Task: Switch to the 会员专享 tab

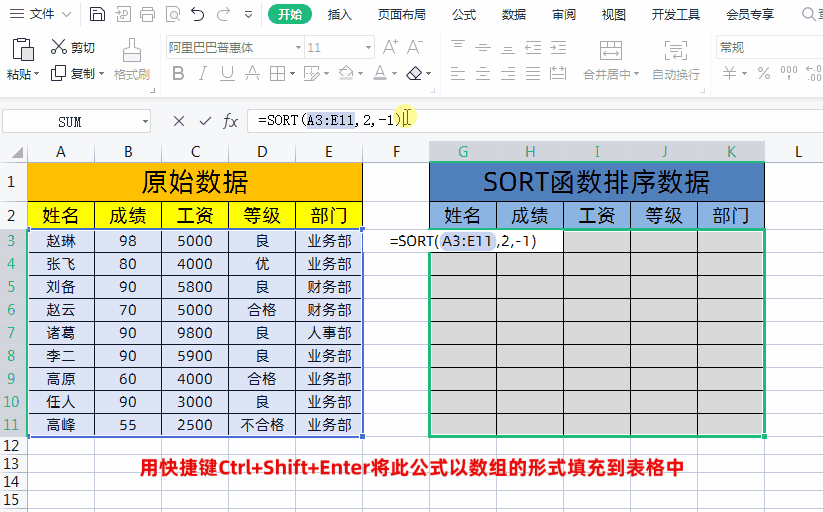Action: pyautogui.click(x=750, y=15)
